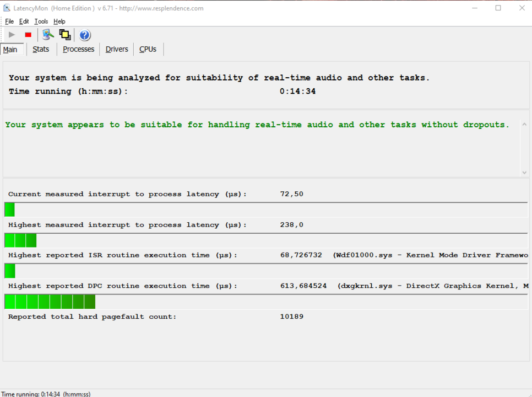Open the Tools menu
The image size is (532, 397).
pos(41,22)
